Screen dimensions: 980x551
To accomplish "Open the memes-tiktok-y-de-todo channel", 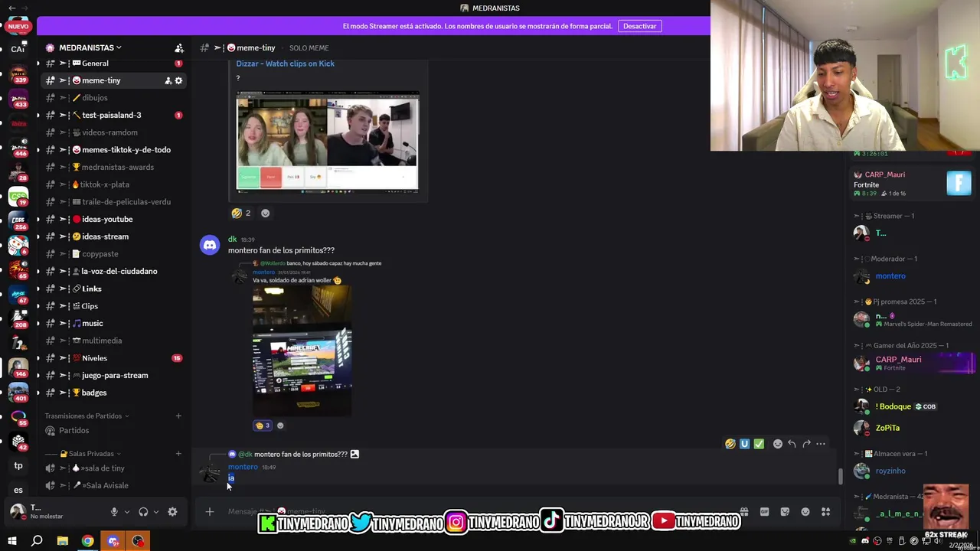I will [x=114, y=150].
